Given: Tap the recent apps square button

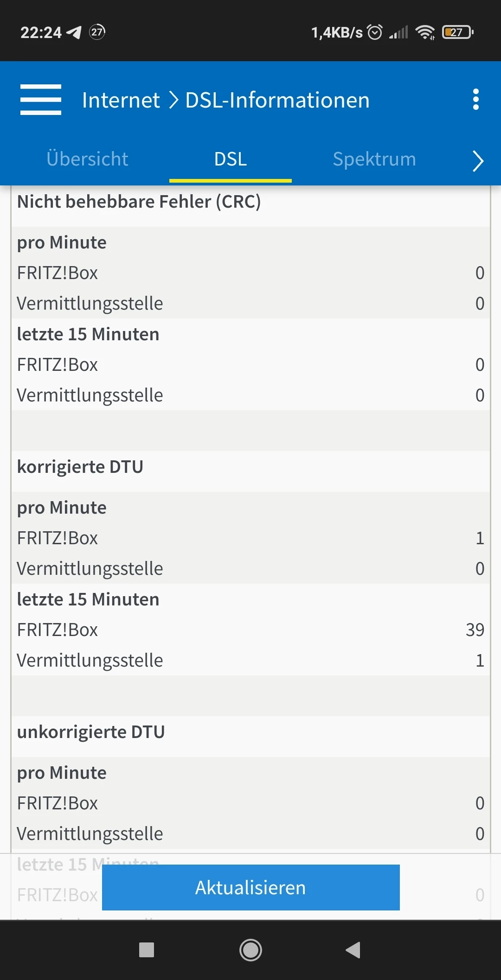Looking at the screenshot, I should click(147, 950).
